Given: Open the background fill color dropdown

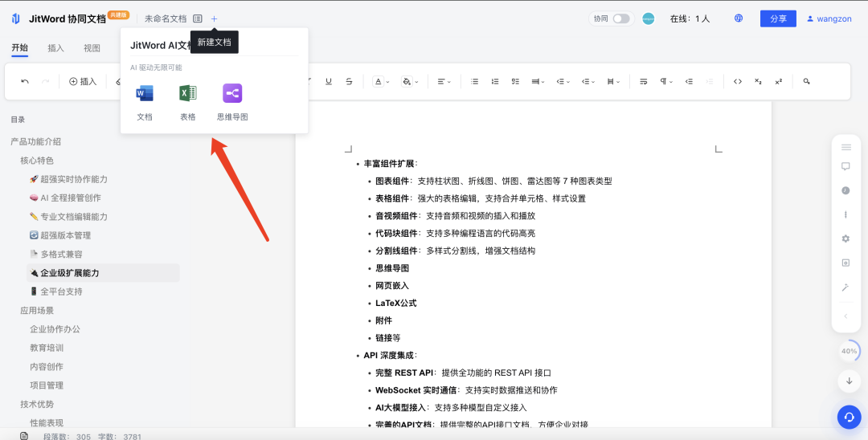Looking at the screenshot, I should point(410,81).
